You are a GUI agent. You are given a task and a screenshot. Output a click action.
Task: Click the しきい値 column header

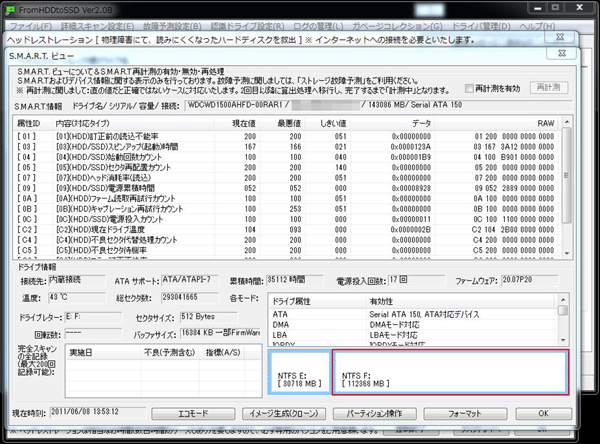tap(328, 123)
